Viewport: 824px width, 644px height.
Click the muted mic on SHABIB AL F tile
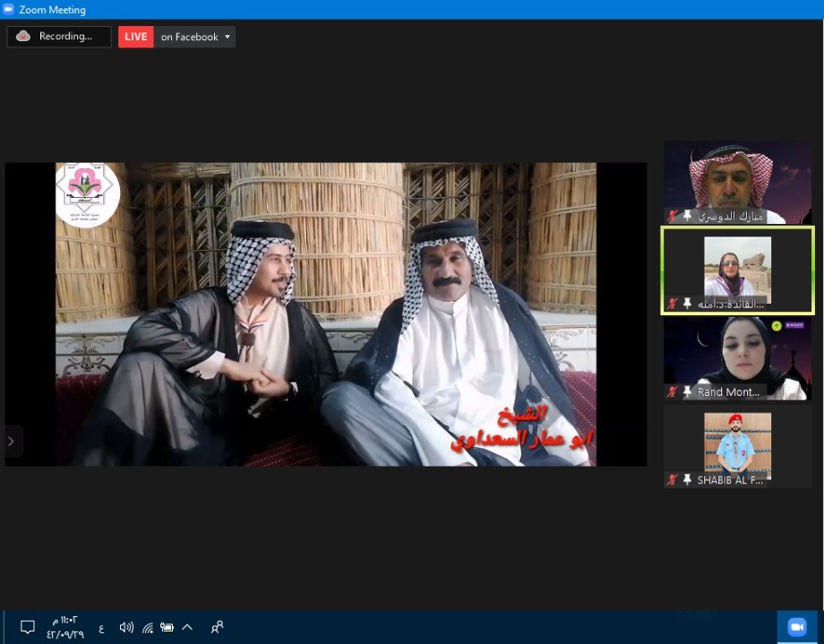pyautogui.click(x=672, y=480)
